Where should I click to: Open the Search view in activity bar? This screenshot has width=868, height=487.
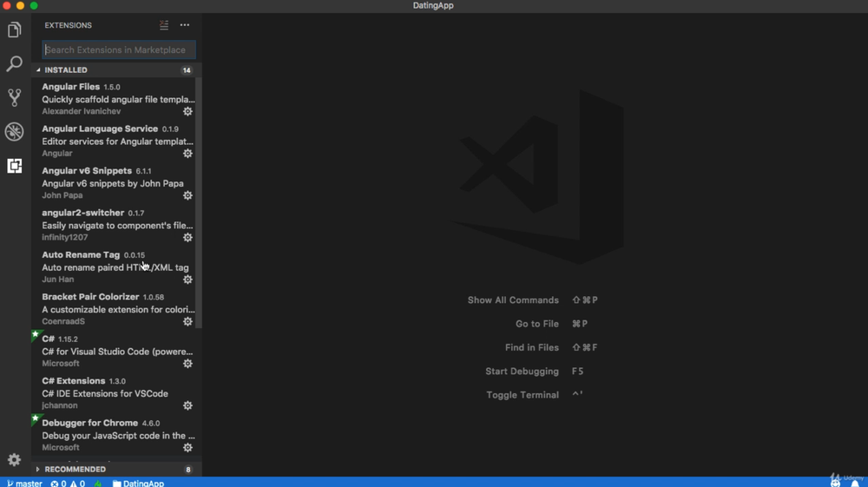tap(15, 63)
